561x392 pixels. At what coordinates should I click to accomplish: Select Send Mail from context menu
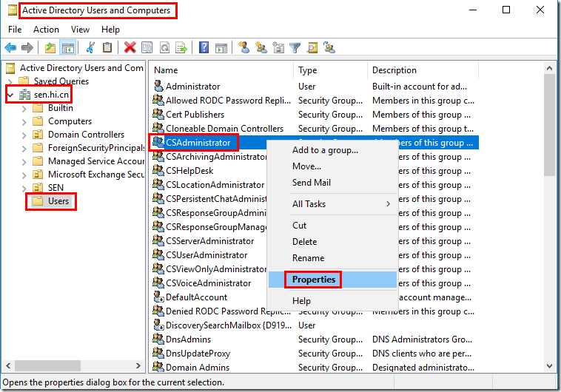[x=332, y=183]
